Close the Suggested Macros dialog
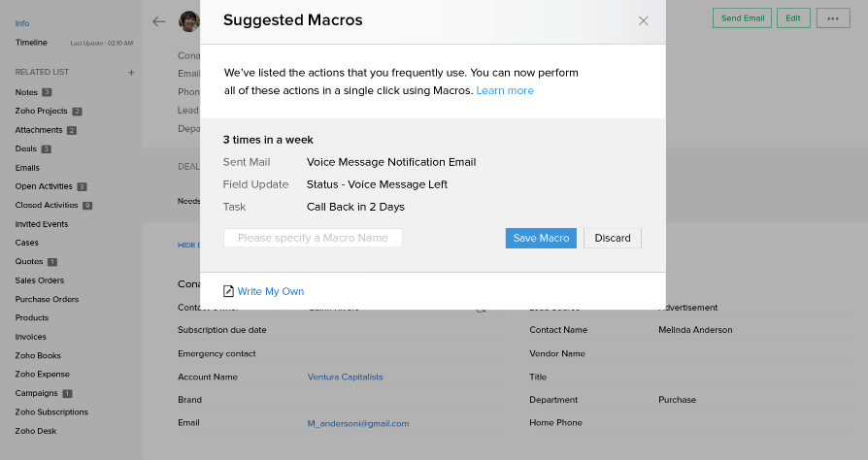This screenshot has width=868, height=460. click(643, 20)
